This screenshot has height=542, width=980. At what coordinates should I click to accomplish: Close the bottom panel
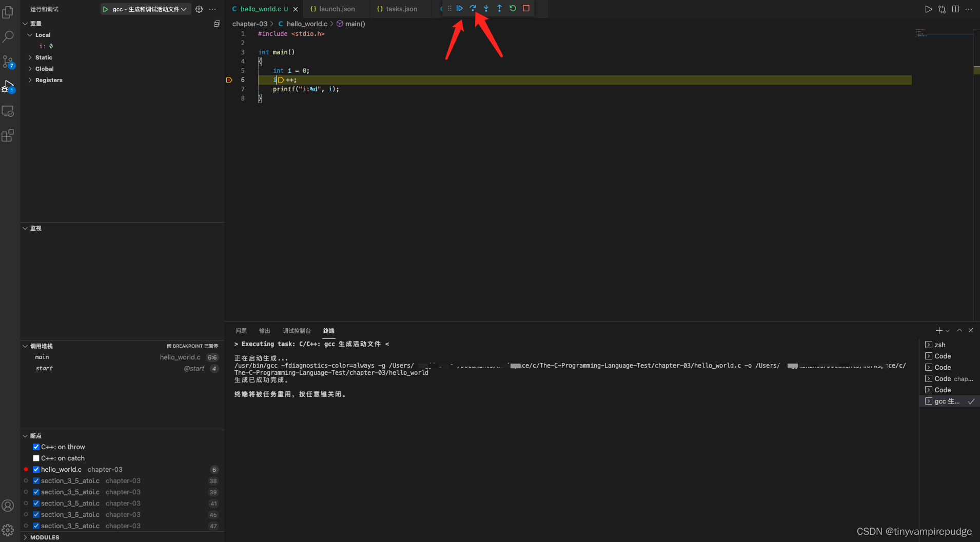[971, 331]
